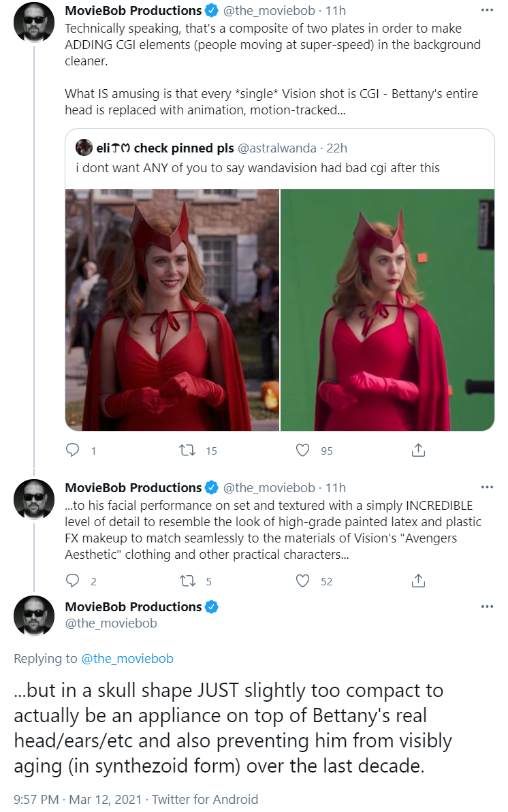Open more options on the first tweet

click(488, 10)
